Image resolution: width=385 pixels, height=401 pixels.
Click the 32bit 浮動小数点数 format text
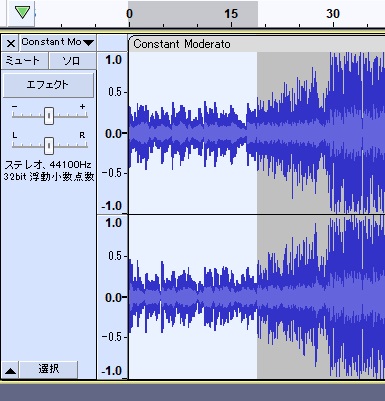(49, 176)
